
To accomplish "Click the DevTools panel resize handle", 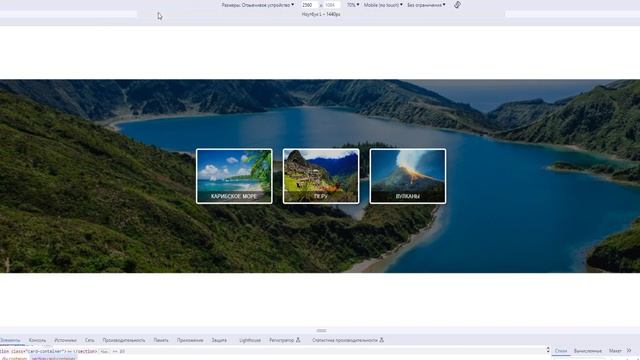I will [321, 330].
